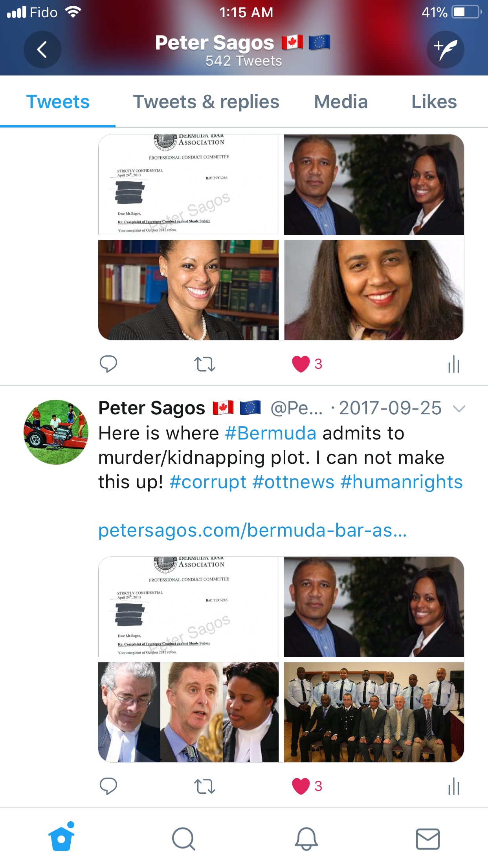View analytics of the first tweet

[453, 364]
